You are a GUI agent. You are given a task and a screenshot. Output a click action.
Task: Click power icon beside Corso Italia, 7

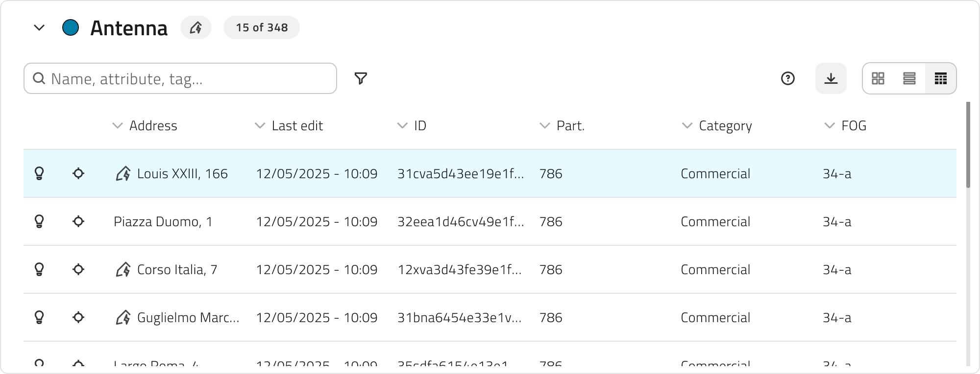(123, 270)
